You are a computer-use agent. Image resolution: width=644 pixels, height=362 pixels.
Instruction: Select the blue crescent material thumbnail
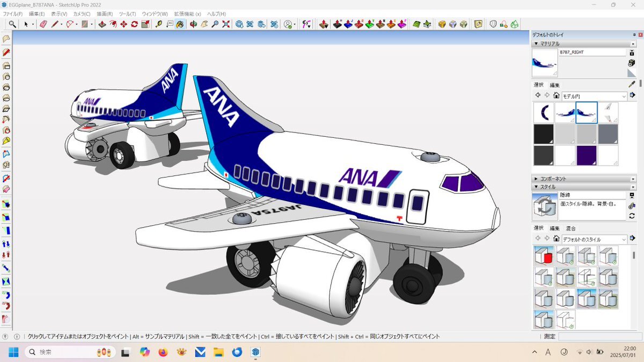click(544, 113)
